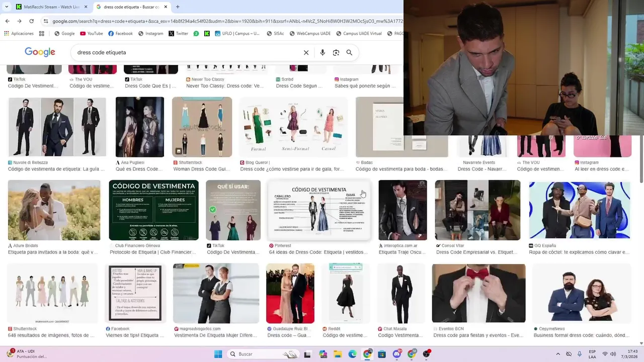Open GQ España cocktail attire image
This screenshot has width=644, height=362.
[x=580, y=210]
